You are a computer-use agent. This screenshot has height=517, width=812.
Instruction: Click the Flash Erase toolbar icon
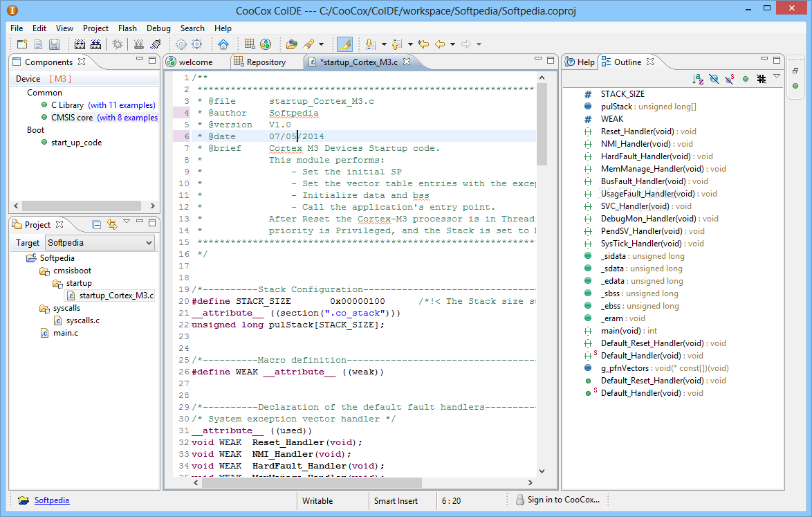(x=156, y=44)
